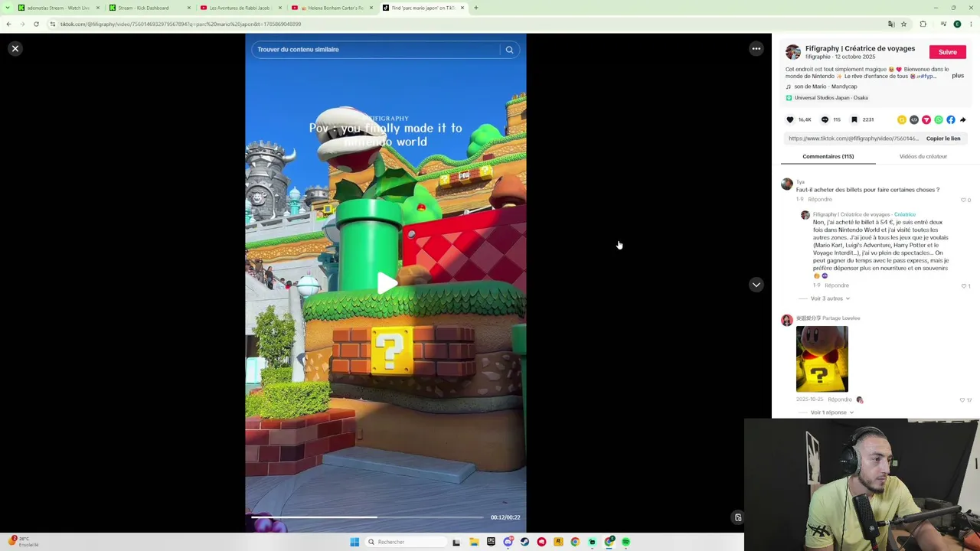This screenshot has height=551, width=980.
Task: Get the embed code via the embed icon
Action: coord(914,119)
